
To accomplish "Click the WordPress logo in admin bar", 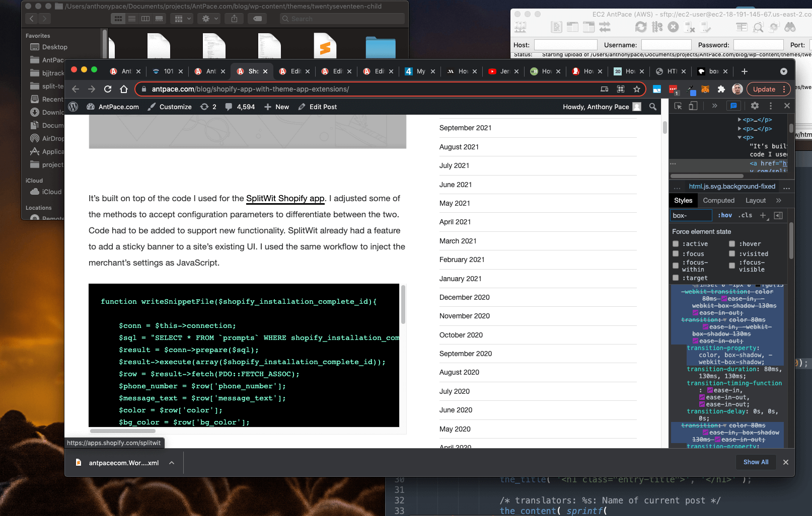I will pos(73,107).
